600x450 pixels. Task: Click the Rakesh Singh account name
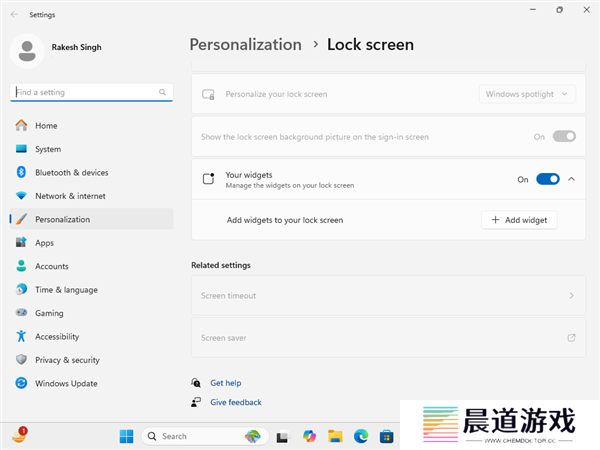77,47
